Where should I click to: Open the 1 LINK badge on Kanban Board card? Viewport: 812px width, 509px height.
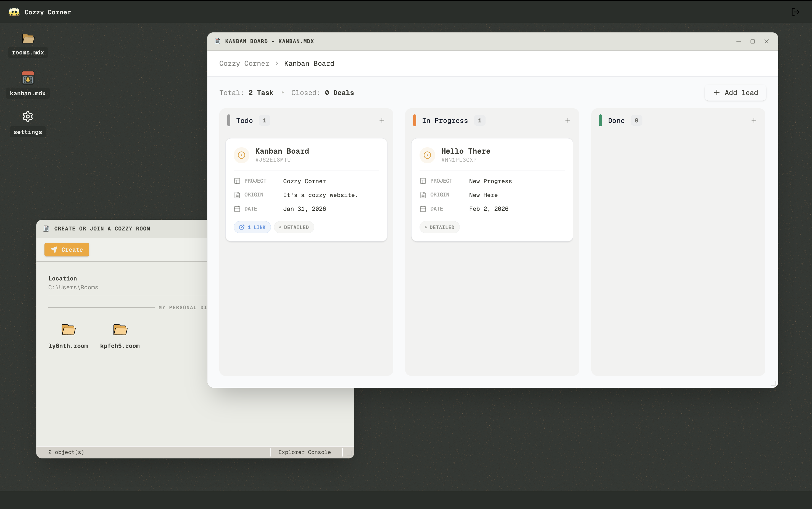click(x=252, y=228)
